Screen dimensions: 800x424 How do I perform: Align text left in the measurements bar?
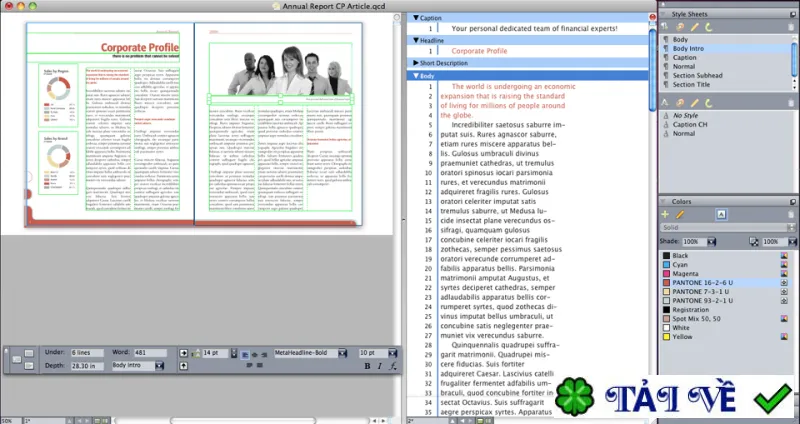(x=245, y=354)
